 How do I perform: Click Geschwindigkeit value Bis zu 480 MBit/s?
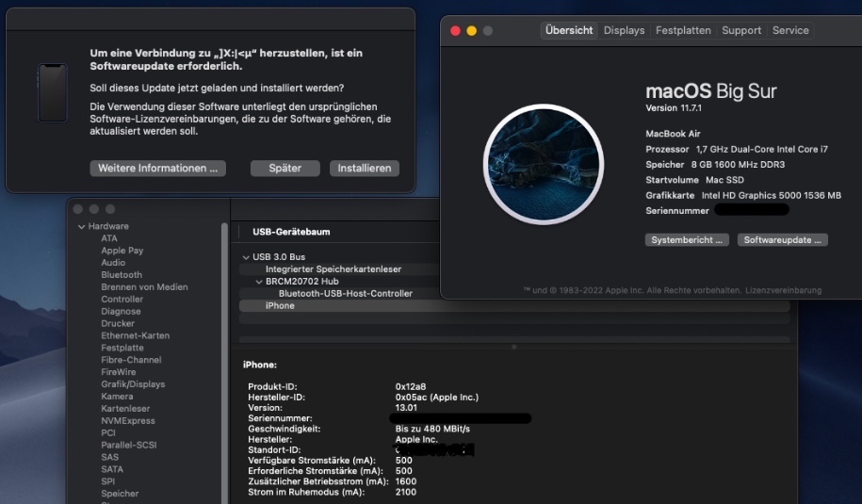(x=432, y=428)
